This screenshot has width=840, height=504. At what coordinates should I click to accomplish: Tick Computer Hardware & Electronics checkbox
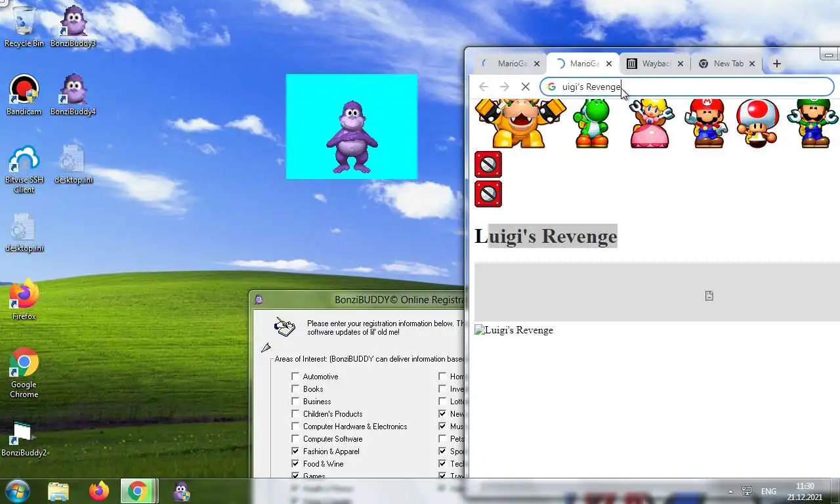tap(295, 427)
